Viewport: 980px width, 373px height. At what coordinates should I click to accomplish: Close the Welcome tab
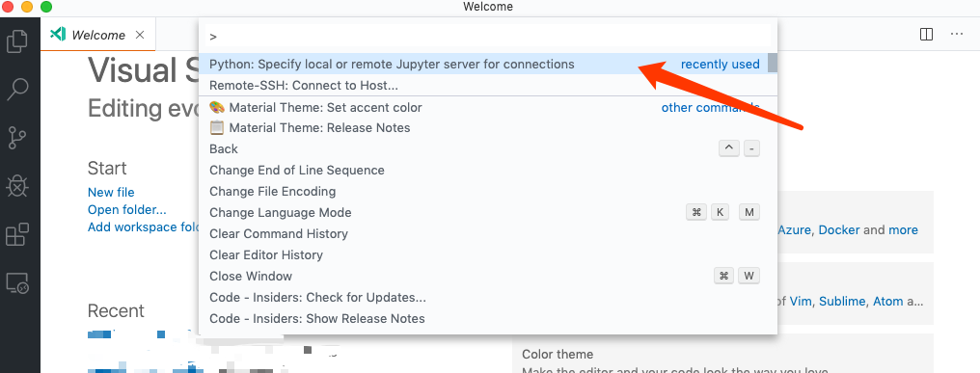pos(140,35)
